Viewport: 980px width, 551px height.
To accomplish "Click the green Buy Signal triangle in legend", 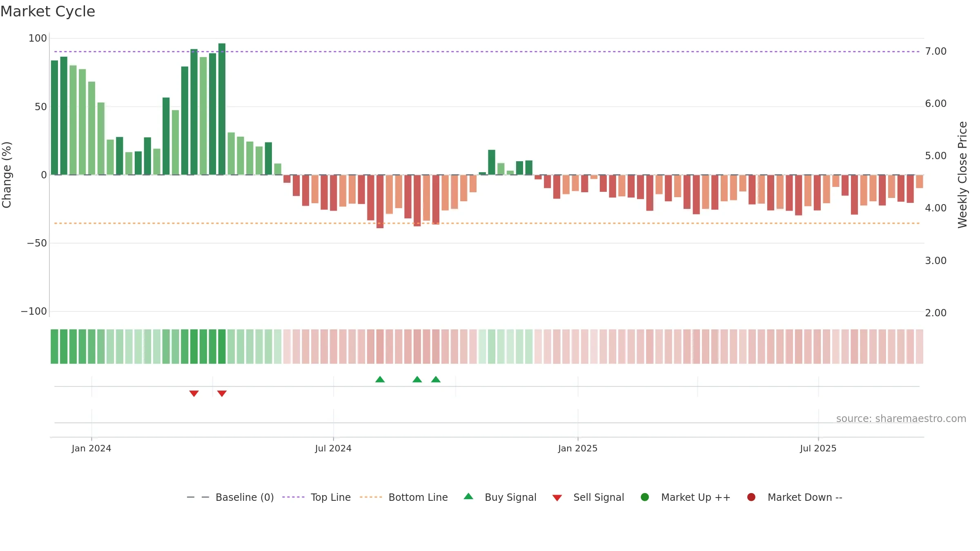I will click(x=468, y=496).
